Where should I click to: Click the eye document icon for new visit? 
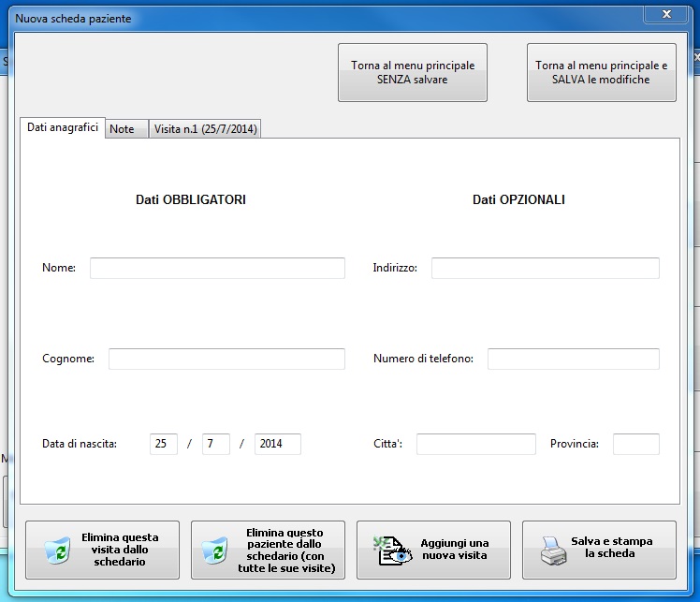393,551
